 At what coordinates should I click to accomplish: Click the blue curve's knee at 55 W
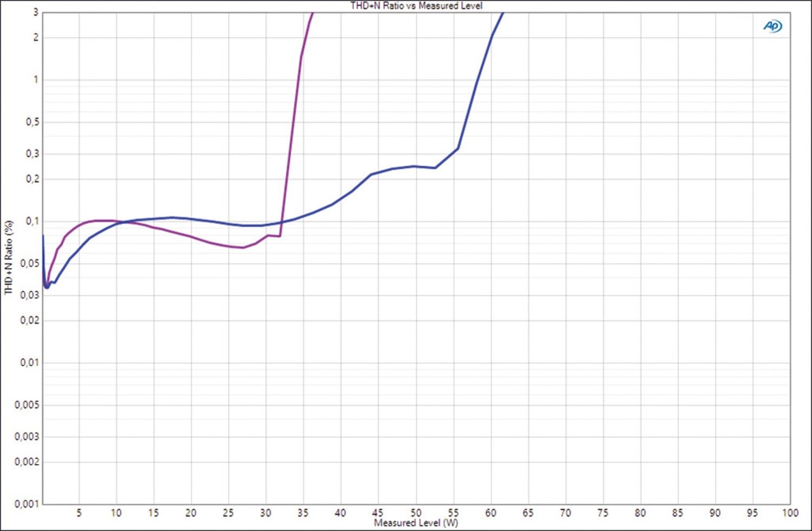coord(458,148)
